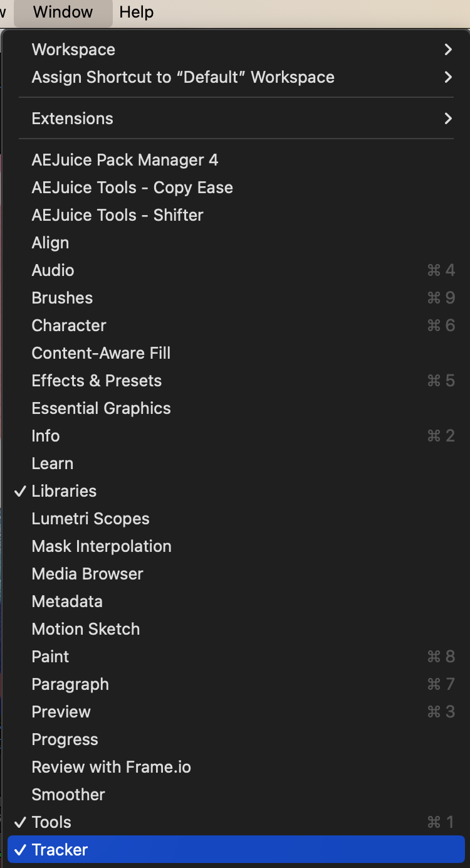Open AEJuice Tools - Shifter panel

pyautogui.click(x=117, y=215)
